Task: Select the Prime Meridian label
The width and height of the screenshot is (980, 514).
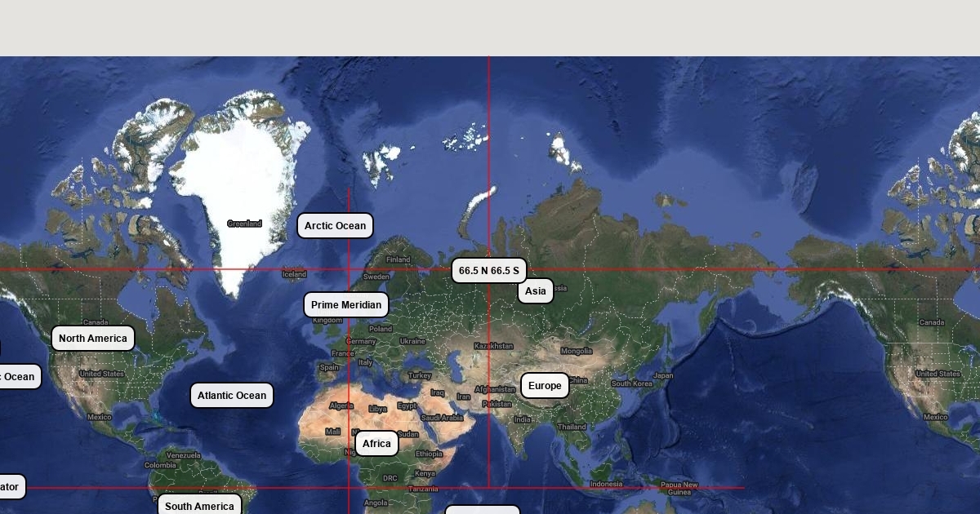Action: [346, 305]
